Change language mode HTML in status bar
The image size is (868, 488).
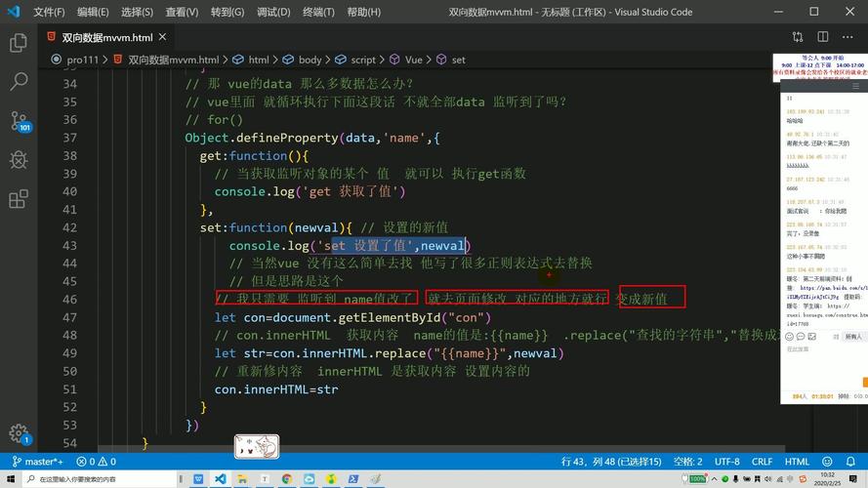point(797,462)
